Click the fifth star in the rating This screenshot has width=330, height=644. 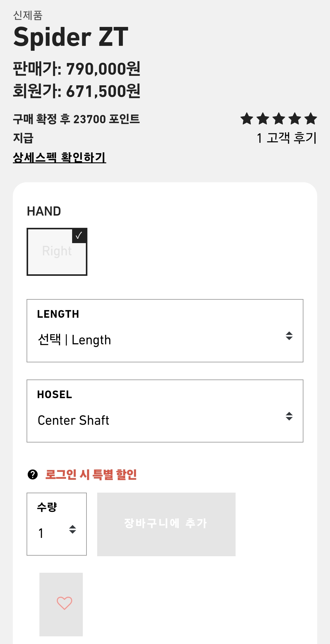point(311,119)
